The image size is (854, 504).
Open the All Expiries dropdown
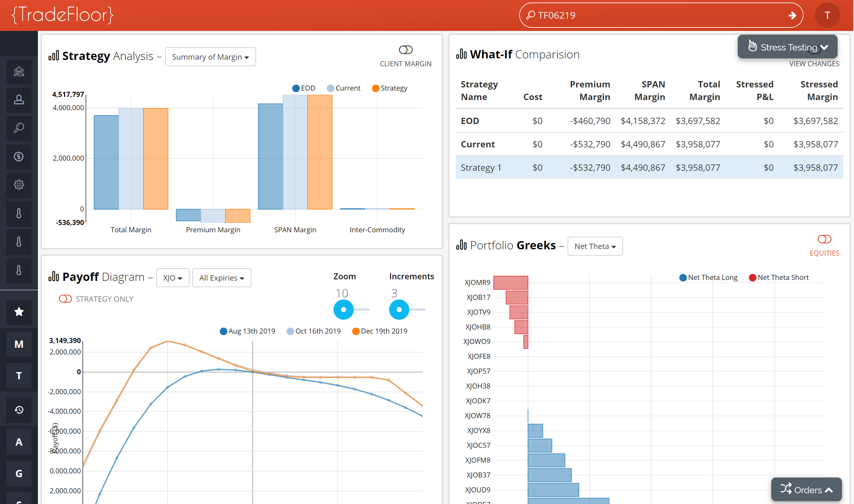222,278
